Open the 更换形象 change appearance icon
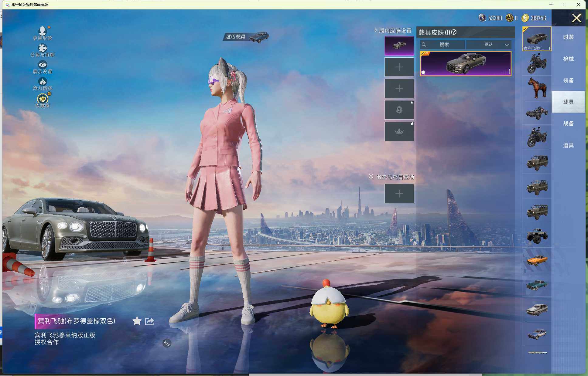The image size is (588, 376). pos(42,31)
